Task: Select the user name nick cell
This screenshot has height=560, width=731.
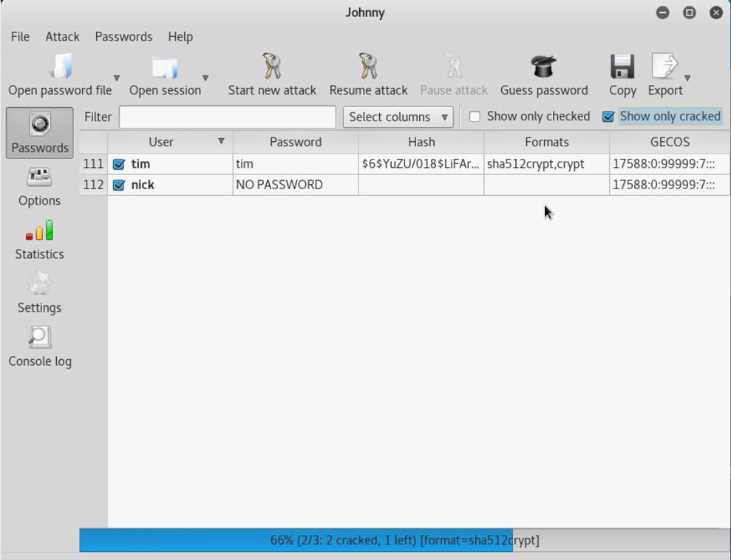Action: coord(170,185)
